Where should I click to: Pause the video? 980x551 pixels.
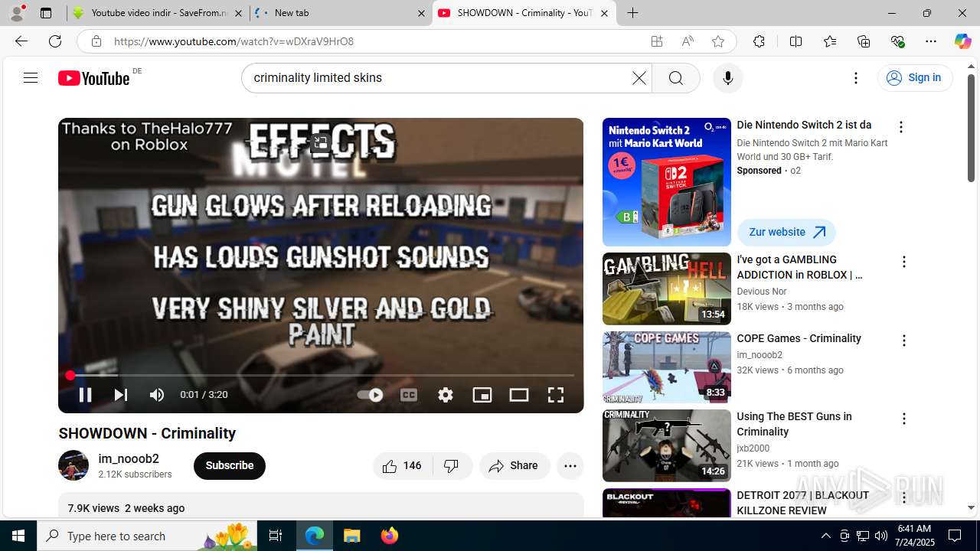85,395
